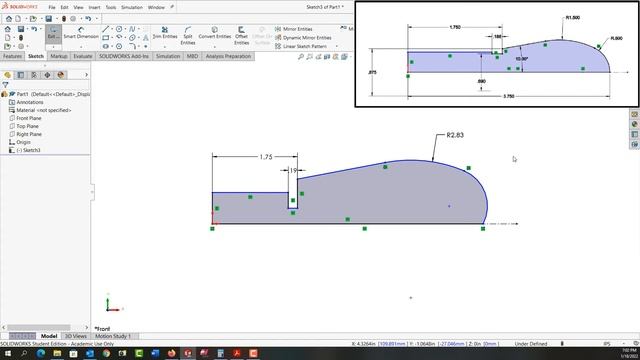
Task: Open the Motion Study 1 tab
Action: [113, 336]
